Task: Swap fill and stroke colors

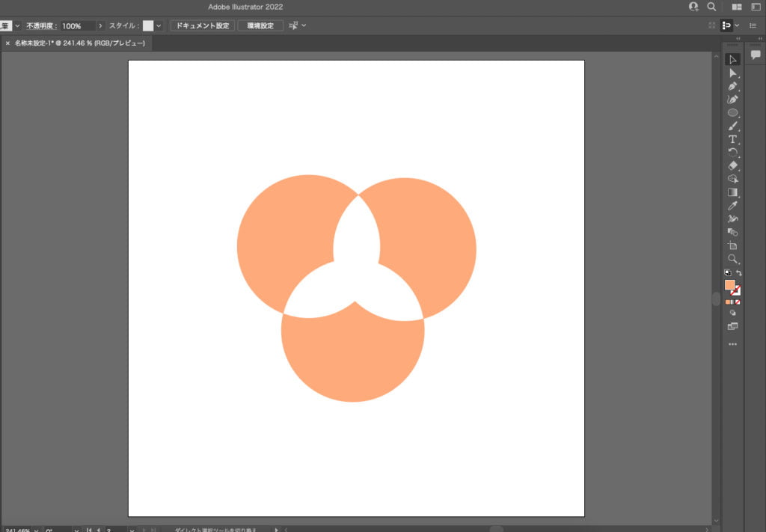Action: pos(739,273)
